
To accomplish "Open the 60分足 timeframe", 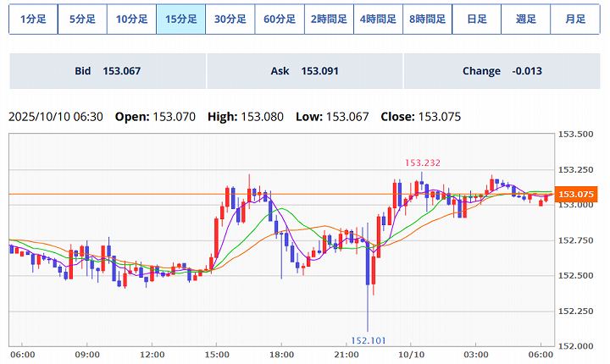I will [x=279, y=19].
